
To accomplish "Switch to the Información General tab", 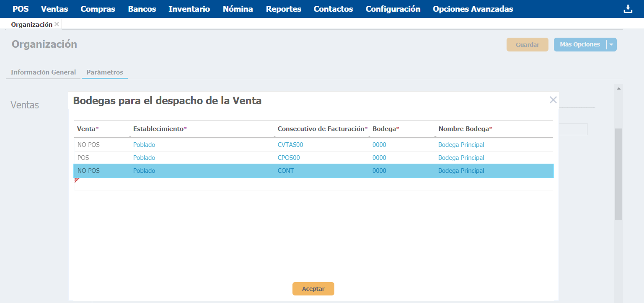I will pyautogui.click(x=43, y=72).
